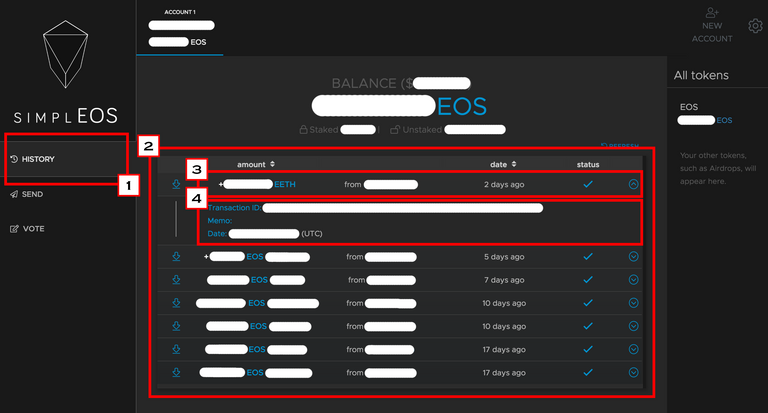Sort transactions by date
Viewport: 768px width, 413px height.
[503, 165]
